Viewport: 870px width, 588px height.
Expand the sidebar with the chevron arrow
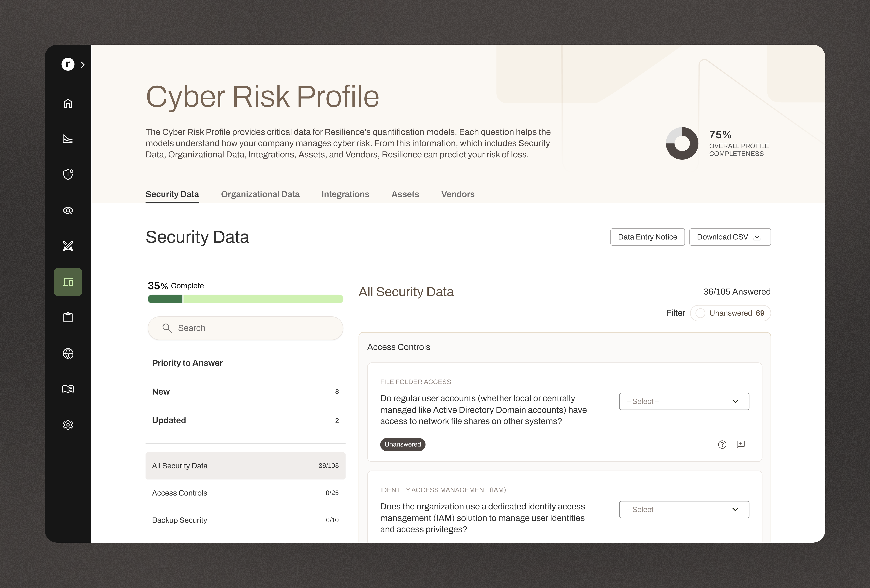point(83,64)
